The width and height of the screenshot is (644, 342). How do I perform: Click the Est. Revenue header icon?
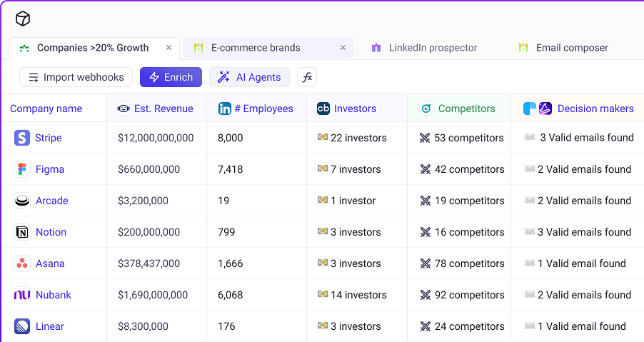pyautogui.click(x=124, y=109)
